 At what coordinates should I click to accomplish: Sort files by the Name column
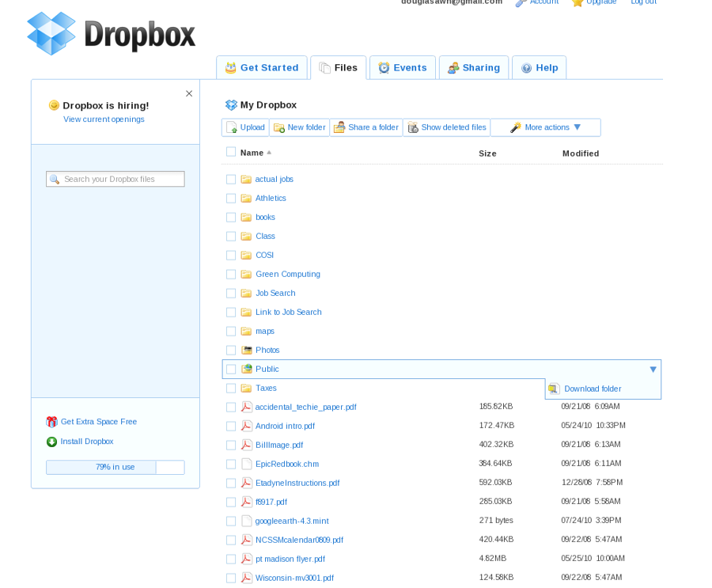coord(256,153)
